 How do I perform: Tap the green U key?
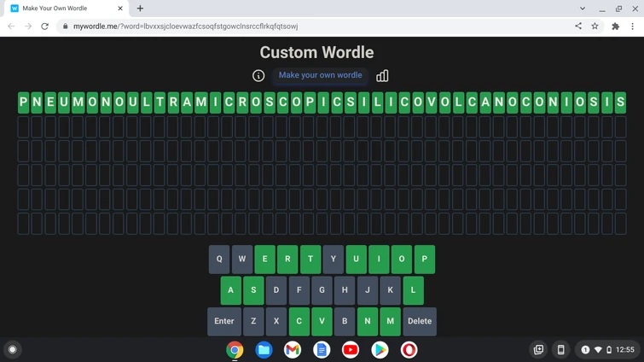[x=356, y=260]
